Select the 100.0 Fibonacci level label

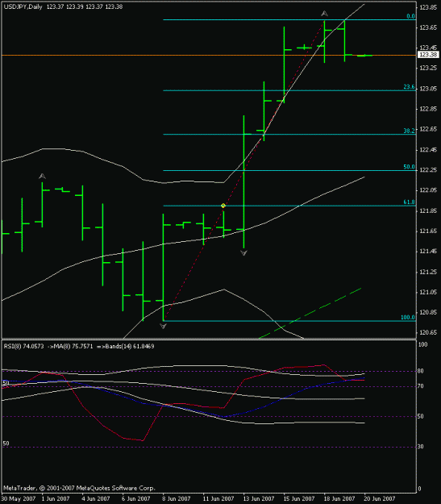click(x=408, y=317)
